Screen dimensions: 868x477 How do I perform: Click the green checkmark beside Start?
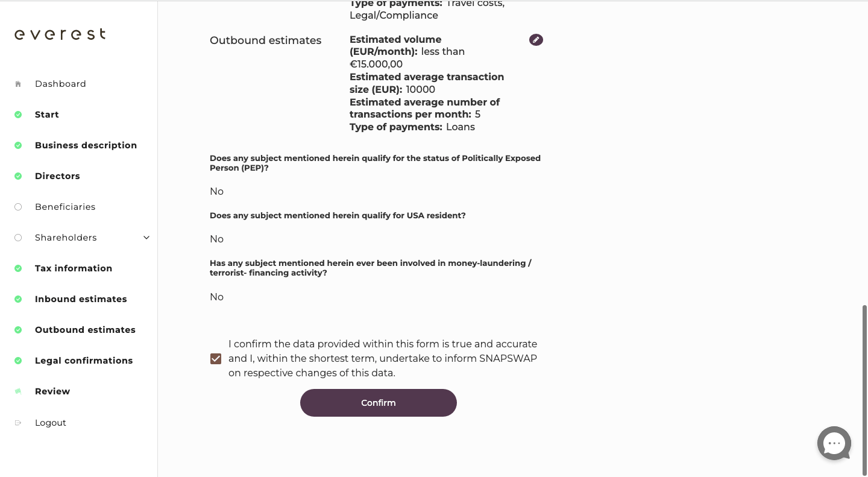click(18, 115)
